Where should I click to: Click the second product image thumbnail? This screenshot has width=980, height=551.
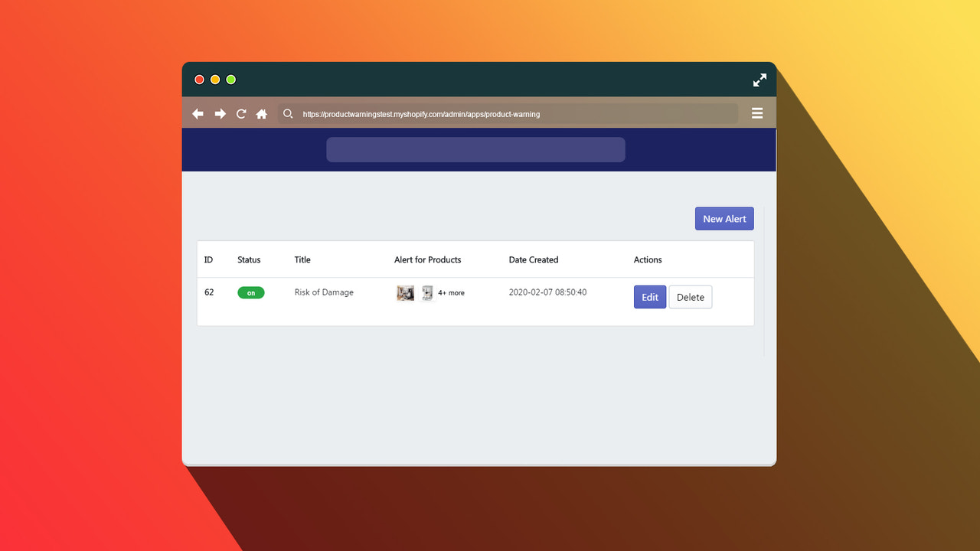(426, 292)
